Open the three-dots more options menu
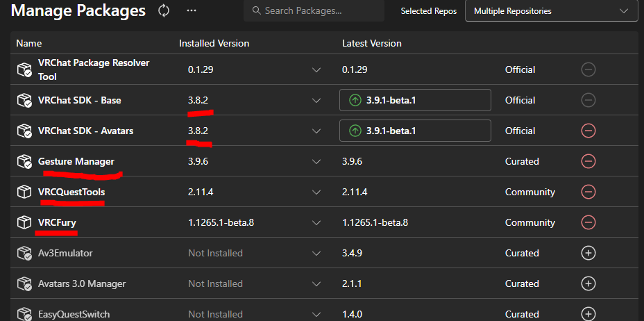Viewport: 644px width, 321px height. 192,10
